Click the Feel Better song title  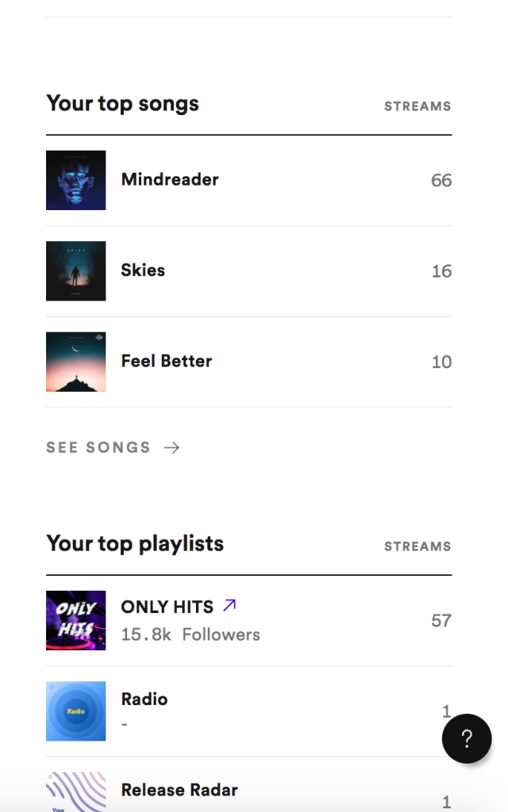[167, 361]
